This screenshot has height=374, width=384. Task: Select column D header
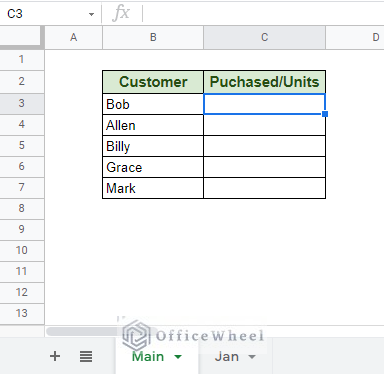click(355, 37)
